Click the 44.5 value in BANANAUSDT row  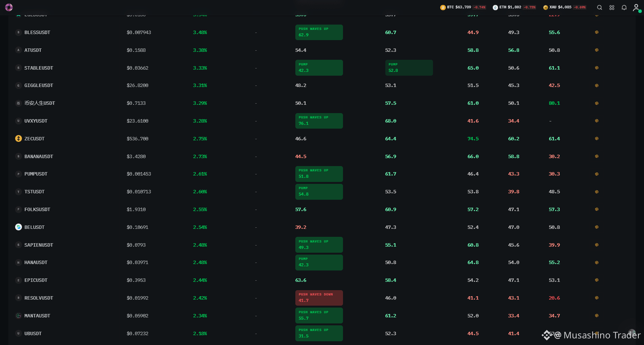click(301, 157)
